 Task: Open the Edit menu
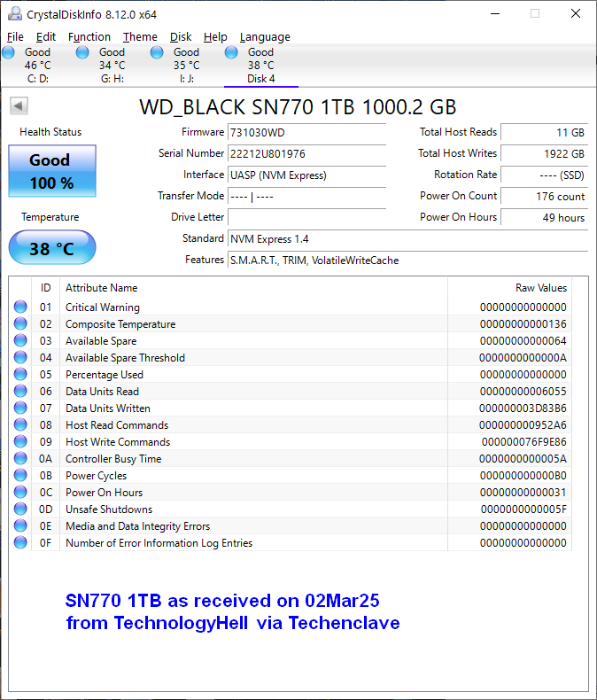pos(45,36)
